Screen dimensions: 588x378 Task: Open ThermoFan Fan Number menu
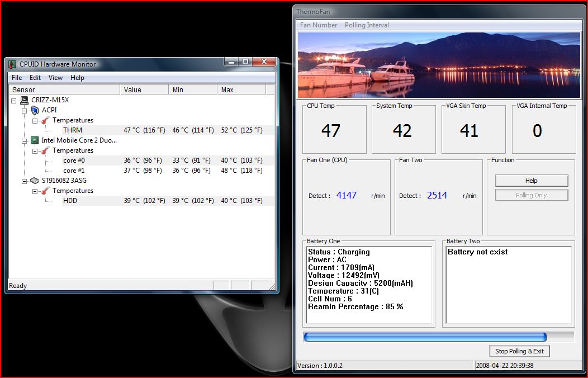click(319, 25)
